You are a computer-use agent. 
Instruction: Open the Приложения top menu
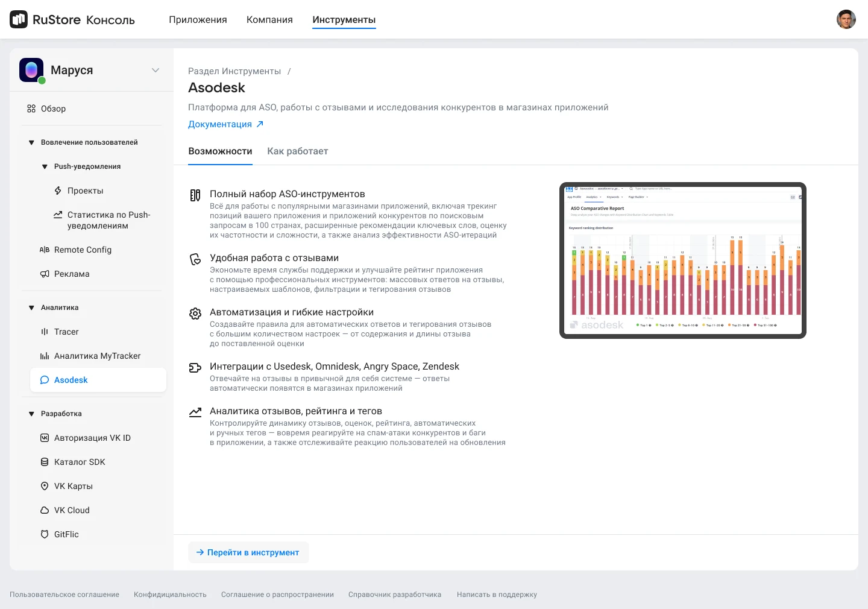[x=198, y=20]
